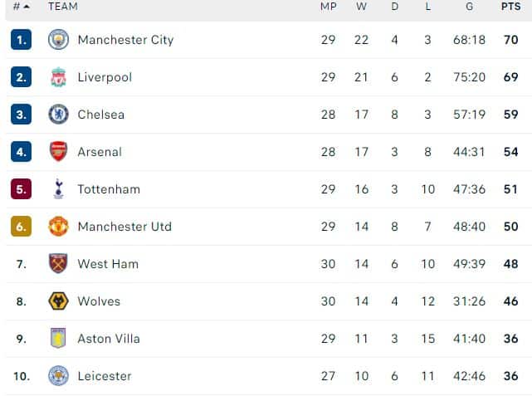Sort standings by MP column header
532x396 pixels.
[x=328, y=7]
